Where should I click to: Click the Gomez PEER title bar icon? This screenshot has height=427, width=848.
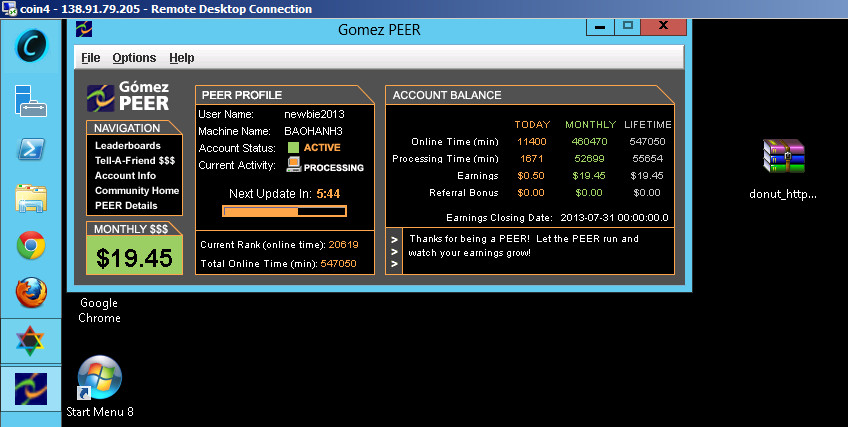click(84, 29)
